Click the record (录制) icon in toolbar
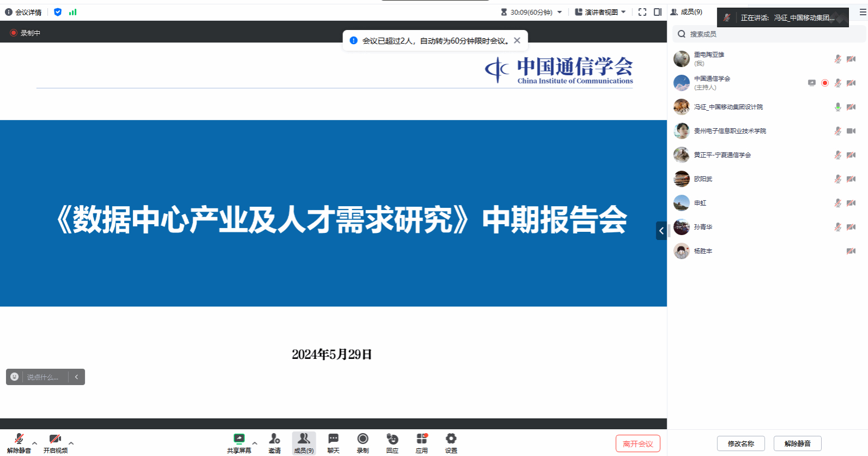 click(363, 439)
